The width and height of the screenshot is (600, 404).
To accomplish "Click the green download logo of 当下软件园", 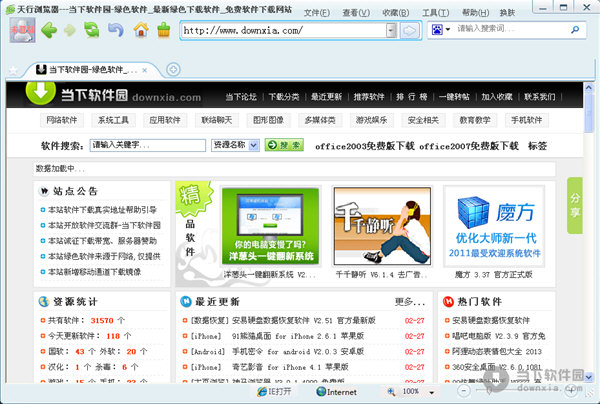I will 41,92.
